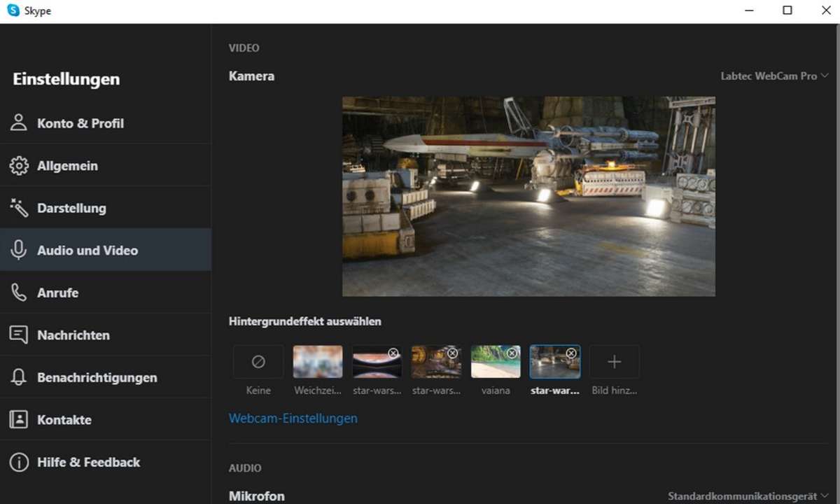Viewport: 840px width, 504px height.
Task: Click the chat icon beside Nachrichten
Action: click(x=19, y=335)
